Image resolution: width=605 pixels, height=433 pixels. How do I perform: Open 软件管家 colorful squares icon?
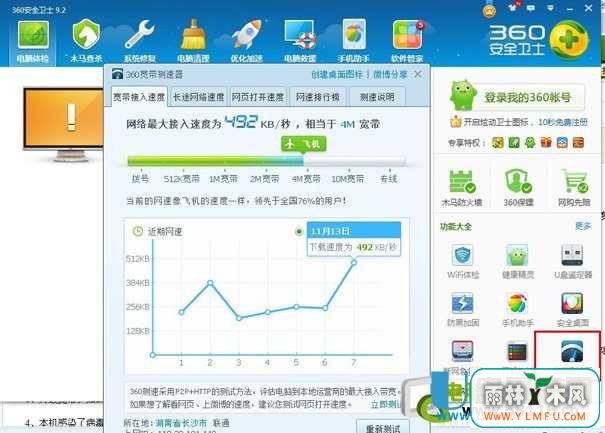tap(407, 41)
